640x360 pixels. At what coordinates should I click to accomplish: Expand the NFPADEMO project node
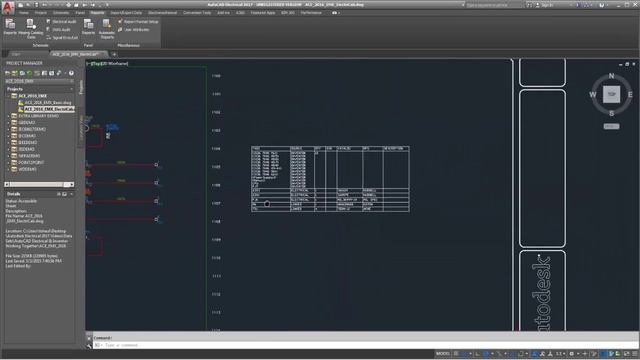pos(9,156)
